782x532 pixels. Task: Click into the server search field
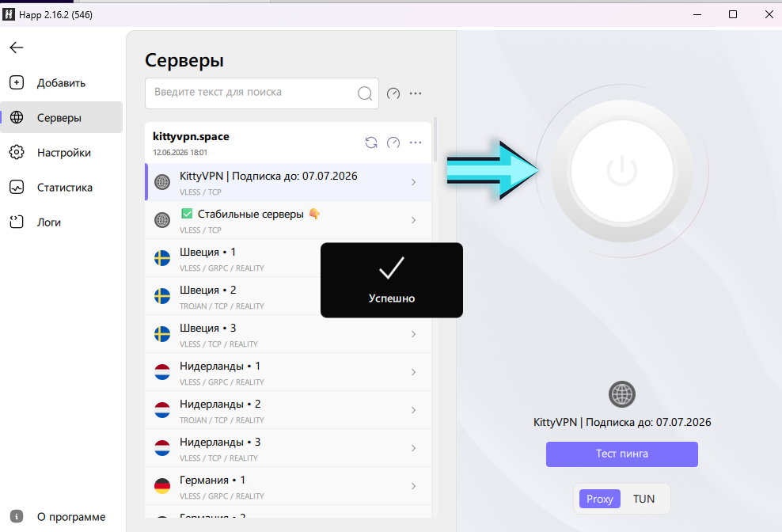[262, 93]
